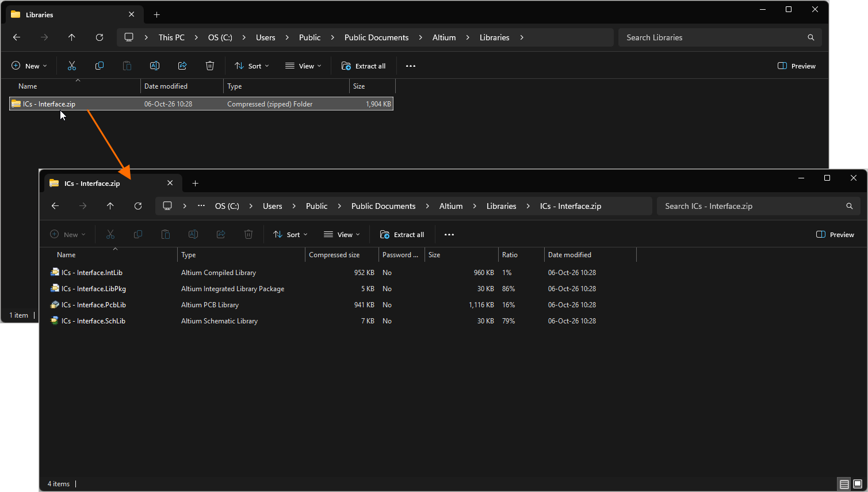Expand chevron after Libraries in top address bar
The image size is (868, 492).
coord(522,37)
